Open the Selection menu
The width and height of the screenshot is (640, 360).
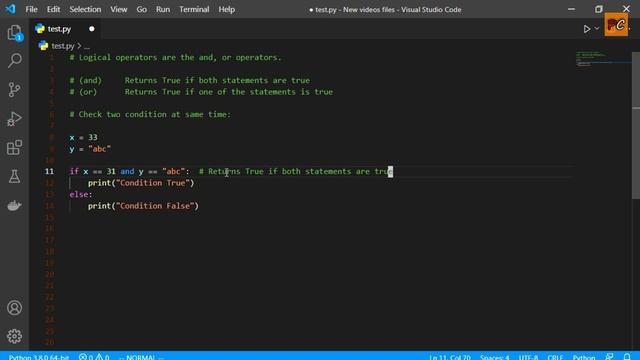click(85, 9)
